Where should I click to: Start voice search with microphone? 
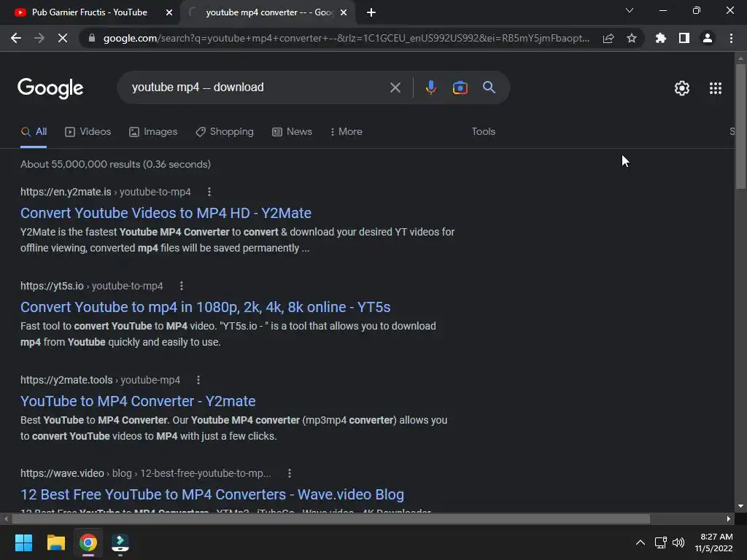[430, 87]
